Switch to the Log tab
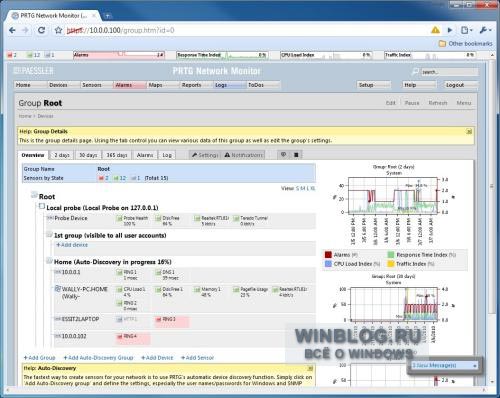The image size is (500, 398). click(167, 155)
